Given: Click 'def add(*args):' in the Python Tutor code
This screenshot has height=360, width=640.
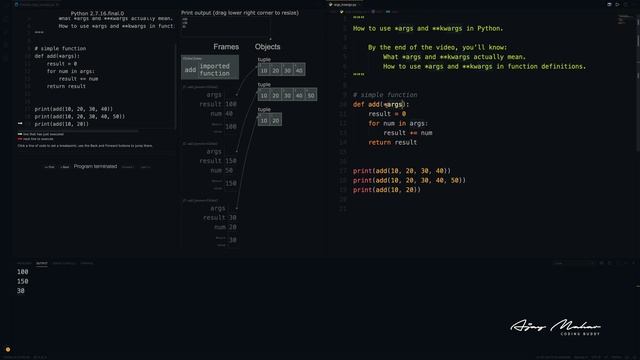Looking at the screenshot, I should coord(57,56).
